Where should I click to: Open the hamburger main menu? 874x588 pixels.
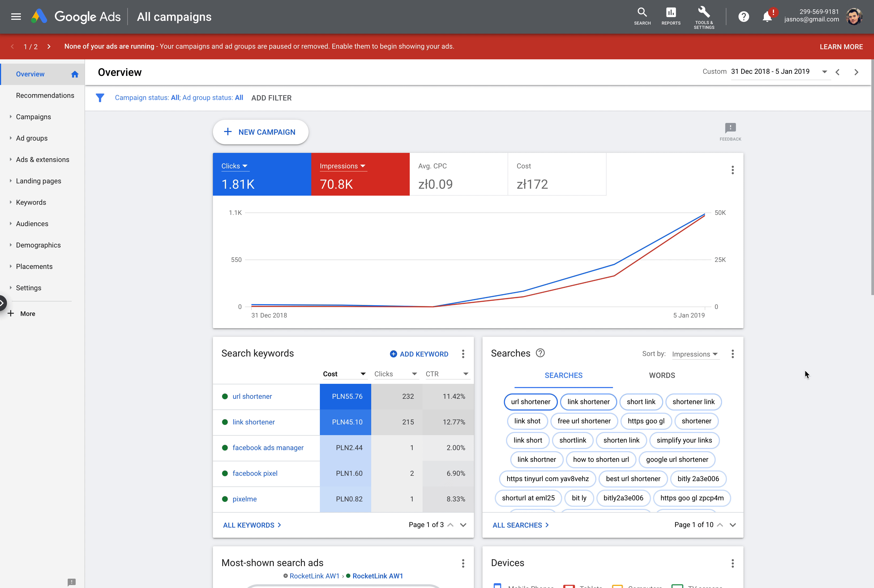(16, 17)
